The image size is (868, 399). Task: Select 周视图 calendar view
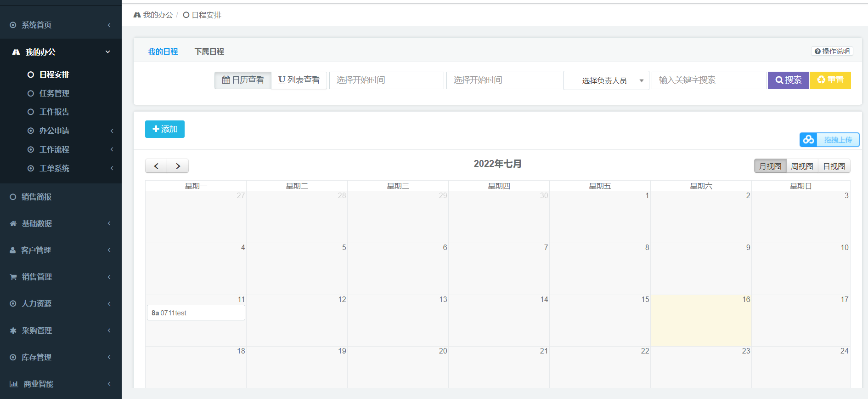802,166
